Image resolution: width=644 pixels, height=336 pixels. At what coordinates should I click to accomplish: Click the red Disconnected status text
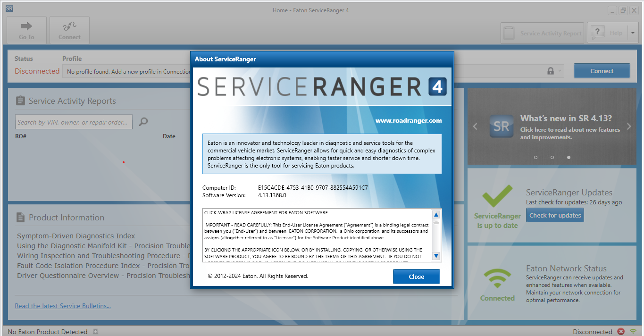click(37, 71)
